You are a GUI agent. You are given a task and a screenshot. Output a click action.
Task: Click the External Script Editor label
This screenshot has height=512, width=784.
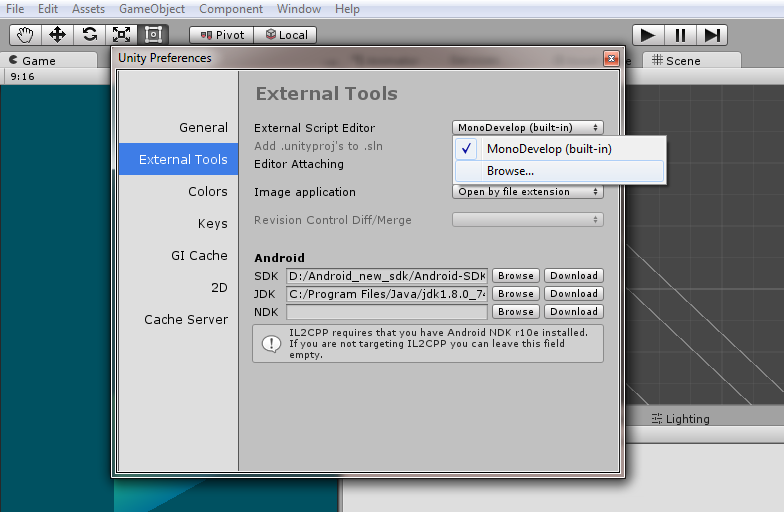click(314, 128)
